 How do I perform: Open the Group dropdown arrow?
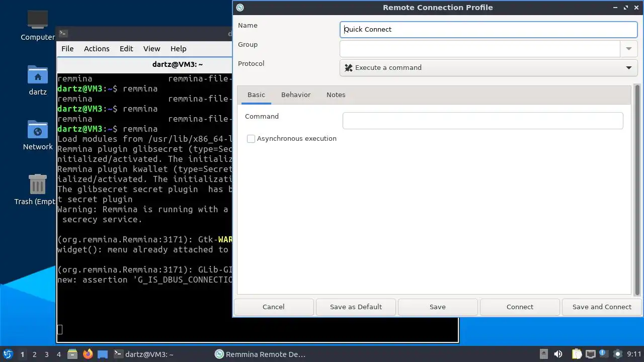[x=629, y=49]
